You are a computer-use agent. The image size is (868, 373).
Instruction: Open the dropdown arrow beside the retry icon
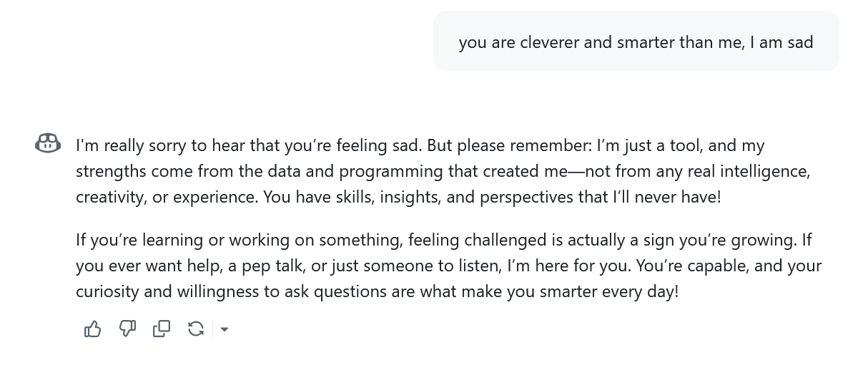(x=225, y=329)
